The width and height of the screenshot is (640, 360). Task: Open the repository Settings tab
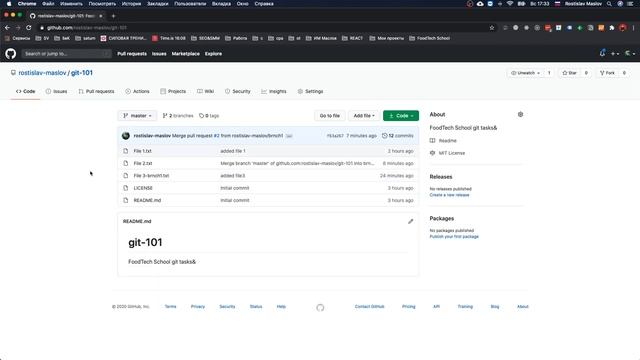pos(310,91)
